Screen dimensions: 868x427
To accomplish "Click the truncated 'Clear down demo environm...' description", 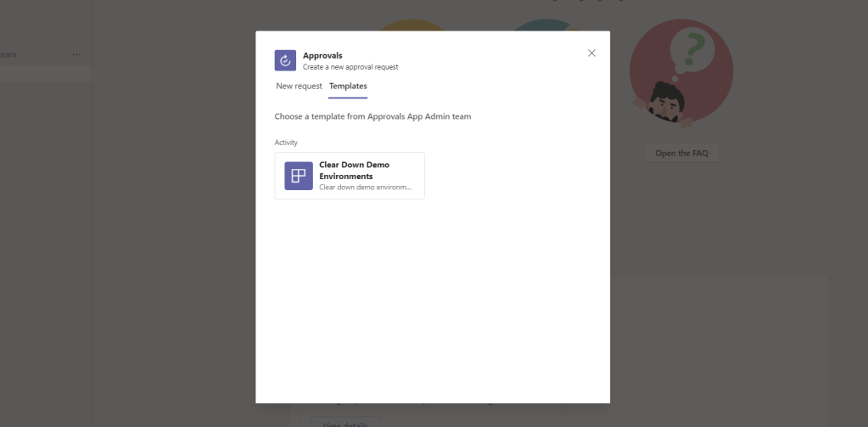I will [x=365, y=187].
